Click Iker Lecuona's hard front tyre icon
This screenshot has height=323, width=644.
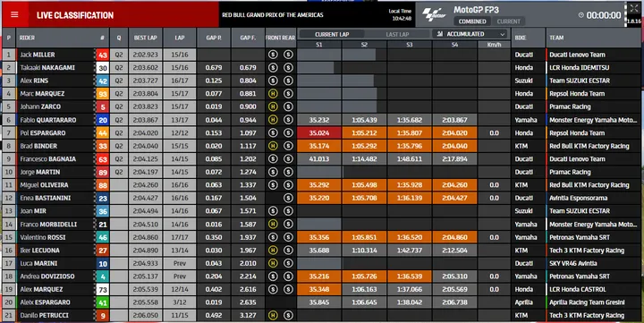click(x=273, y=251)
